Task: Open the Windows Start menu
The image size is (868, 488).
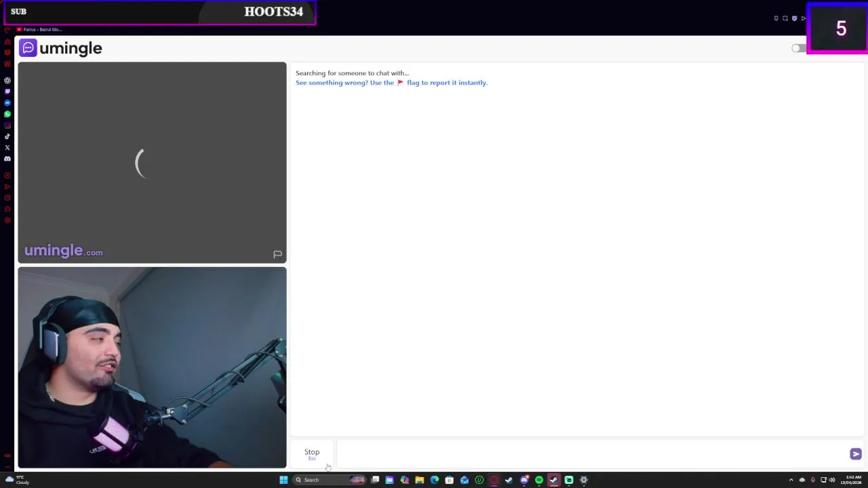Action: (x=283, y=480)
